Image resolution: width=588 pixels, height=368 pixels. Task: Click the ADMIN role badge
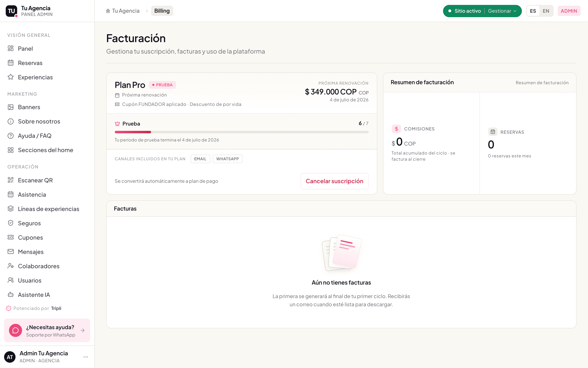(x=569, y=11)
